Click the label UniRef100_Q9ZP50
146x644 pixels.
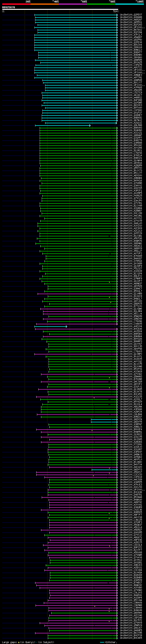click(x=131, y=40)
